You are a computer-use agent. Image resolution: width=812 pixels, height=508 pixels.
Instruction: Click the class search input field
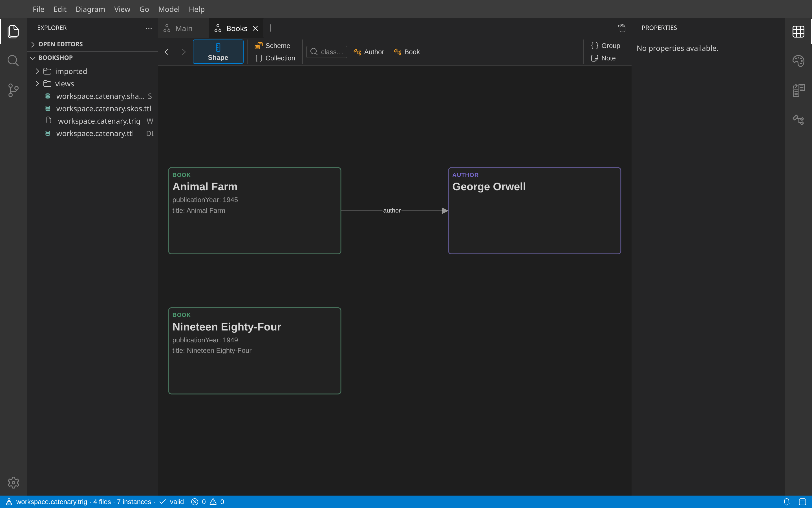coord(327,52)
